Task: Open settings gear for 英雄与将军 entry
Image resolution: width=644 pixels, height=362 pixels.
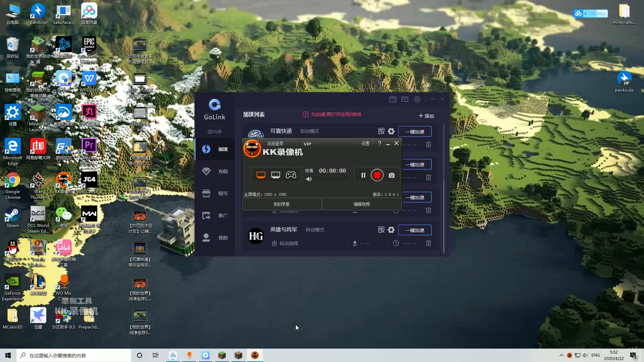Action: click(391, 230)
